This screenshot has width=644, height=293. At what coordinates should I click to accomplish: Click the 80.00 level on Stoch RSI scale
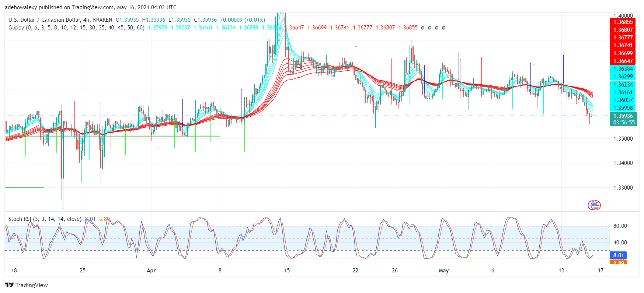[x=620, y=226]
